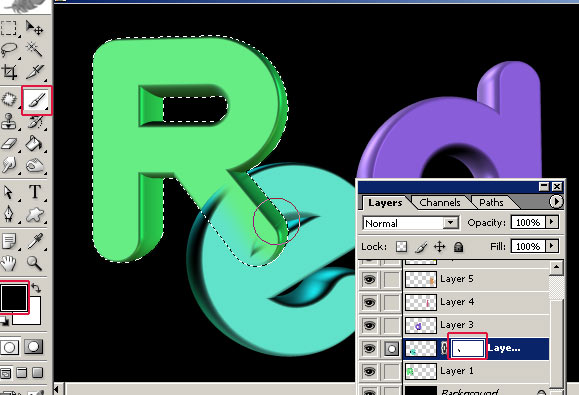Viewport: 579px width, 395px height.
Task: Select the Eyedropper tool
Action: click(x=34, y=242)
